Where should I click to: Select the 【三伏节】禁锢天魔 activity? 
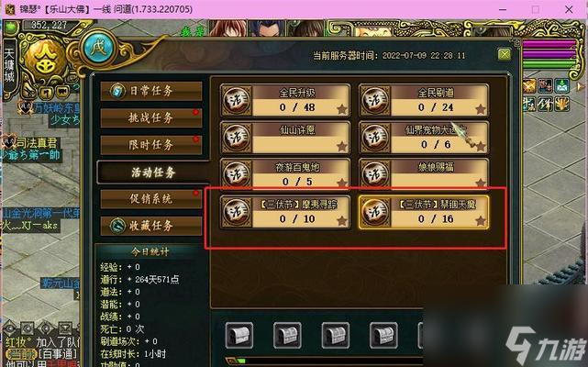click(x=424, y=212)
